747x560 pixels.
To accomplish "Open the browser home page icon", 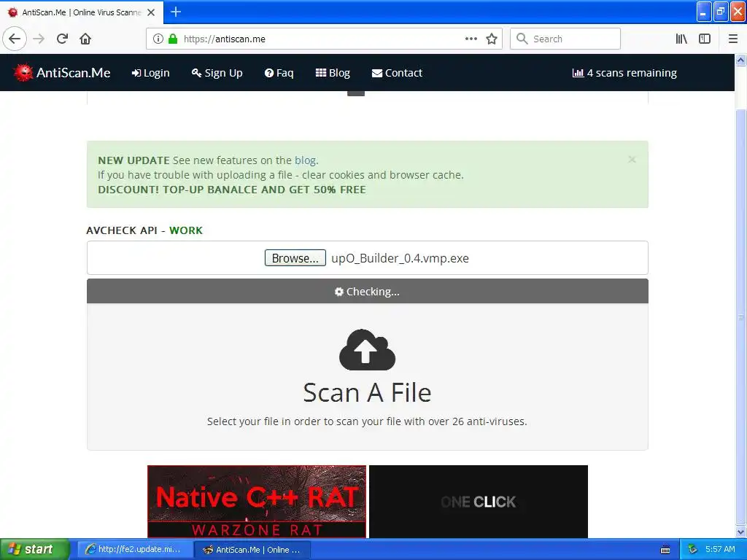I will pyautogui.click(x=85, y=39).
